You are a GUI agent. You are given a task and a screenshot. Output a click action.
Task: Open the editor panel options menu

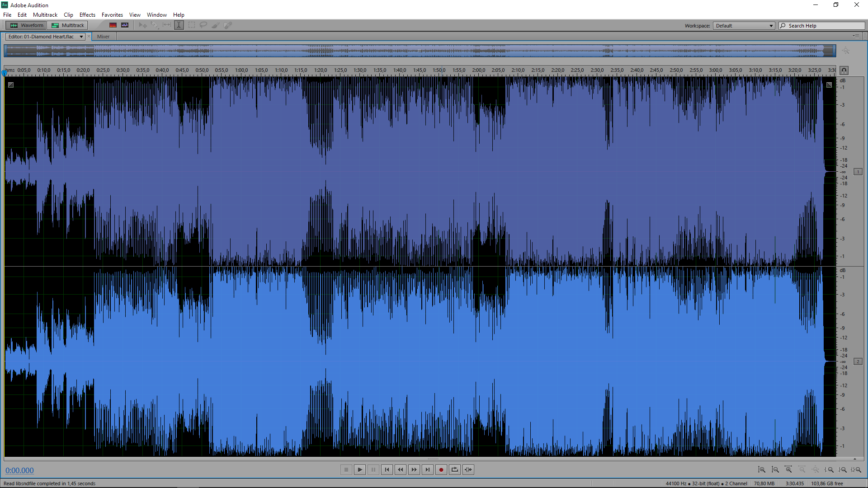click(856, 36)
